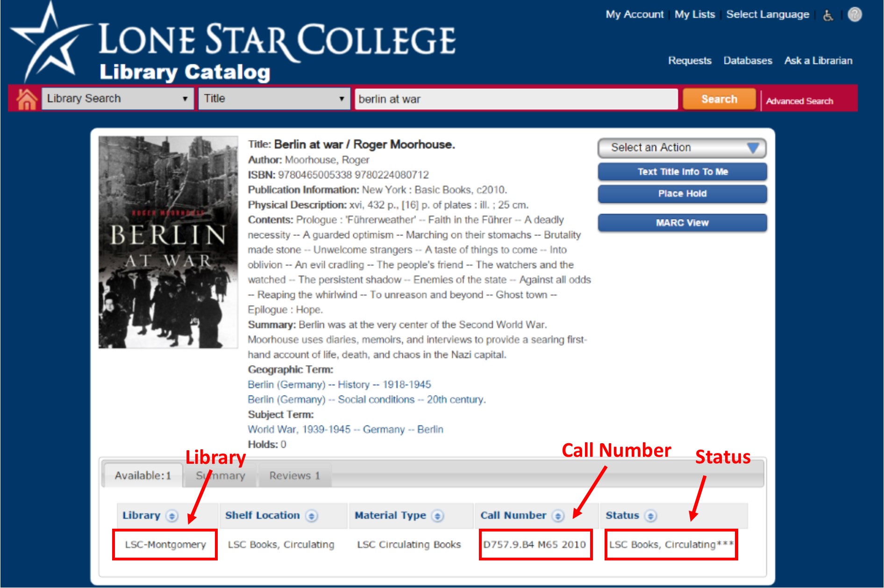This screenshot has height=588, width=884.
Task: Click the search box containing berlin at war
Action: (516, 99)
